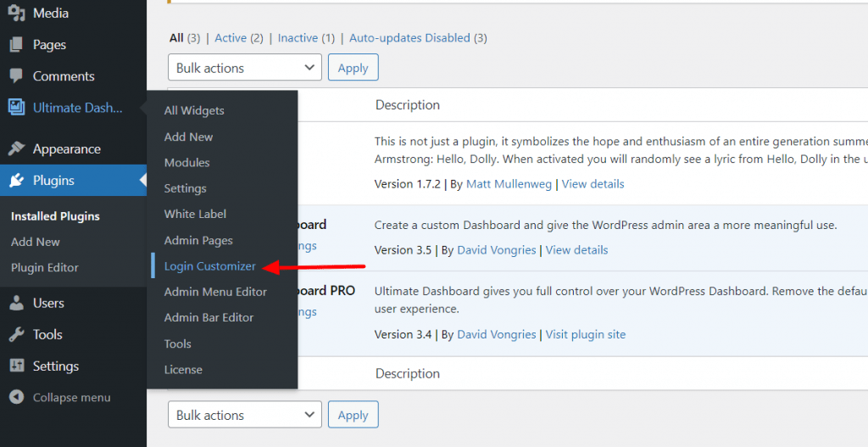Click the bottom Apply button

(x=353, y=415)
